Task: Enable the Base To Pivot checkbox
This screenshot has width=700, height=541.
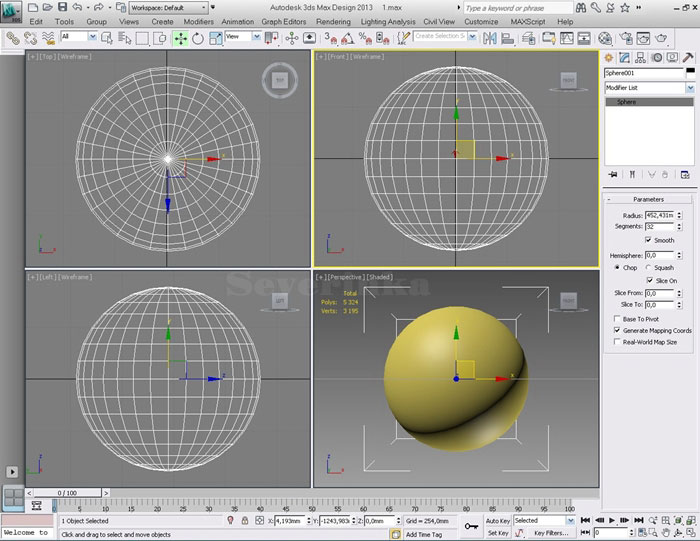Action: coord(616,318)
